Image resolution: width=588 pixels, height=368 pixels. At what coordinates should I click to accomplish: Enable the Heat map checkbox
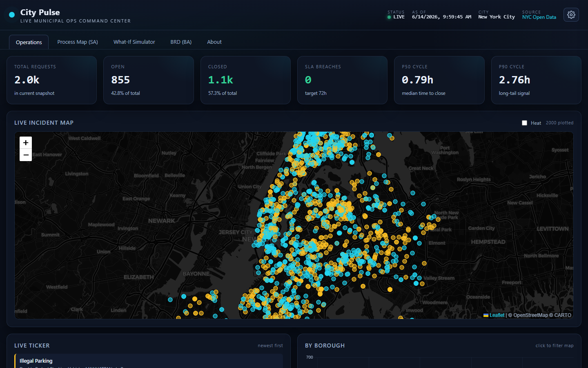524,123
